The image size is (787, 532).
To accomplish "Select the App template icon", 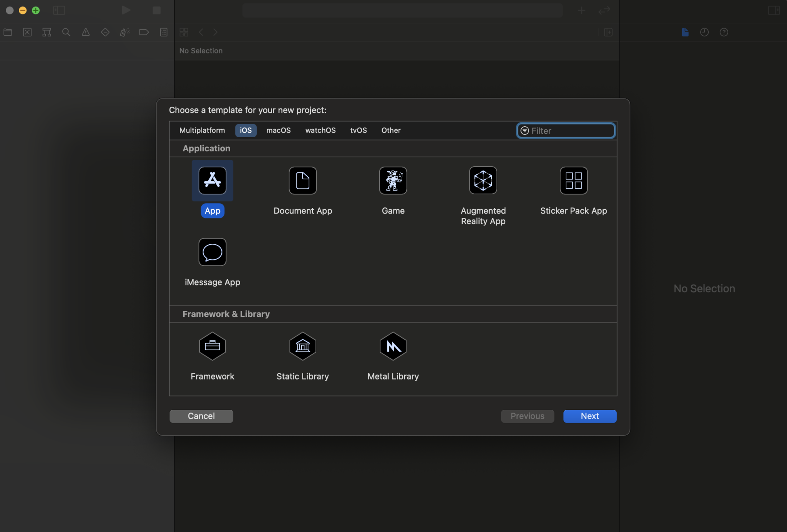I will pyautogui.click(x=213, y=181).
